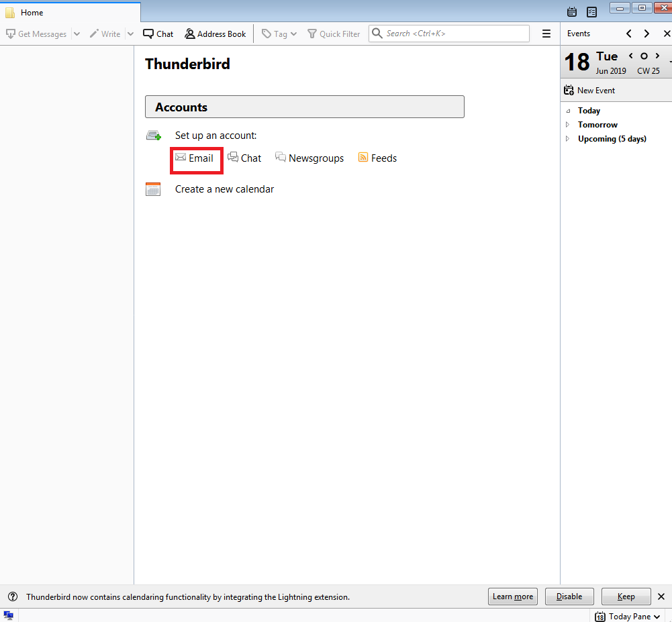Click the search magnifier icon
Image resolution: width=672 pixels, height=622 pixels.
(377, 34)
